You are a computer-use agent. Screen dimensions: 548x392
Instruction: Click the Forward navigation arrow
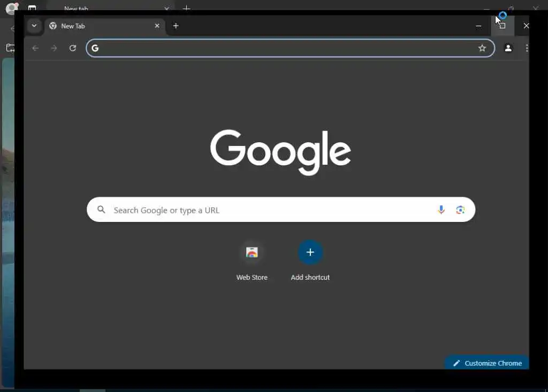click(54, 48)
